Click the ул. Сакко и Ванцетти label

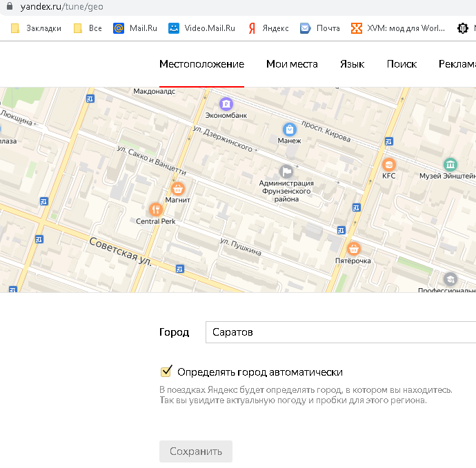pos(152,161)
